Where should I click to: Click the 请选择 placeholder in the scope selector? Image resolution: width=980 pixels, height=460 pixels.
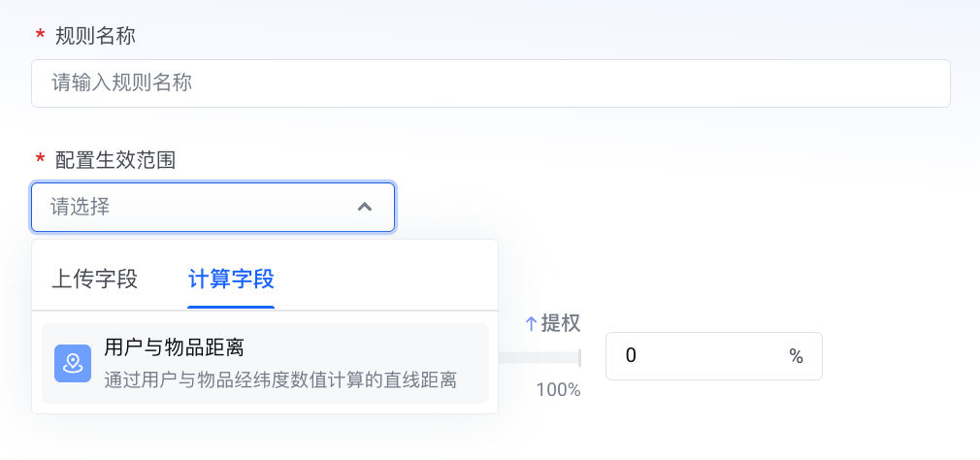(80, 207)
